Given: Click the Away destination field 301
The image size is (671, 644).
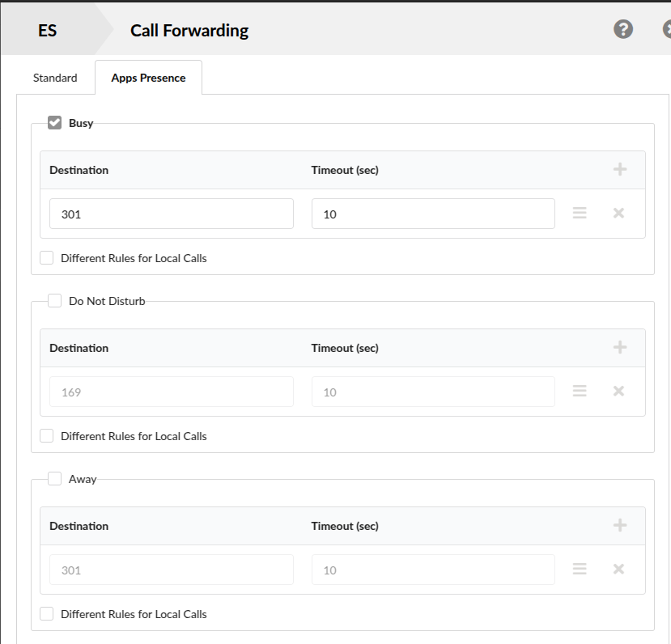Looking at the screenshot, I should pos(171,570).
